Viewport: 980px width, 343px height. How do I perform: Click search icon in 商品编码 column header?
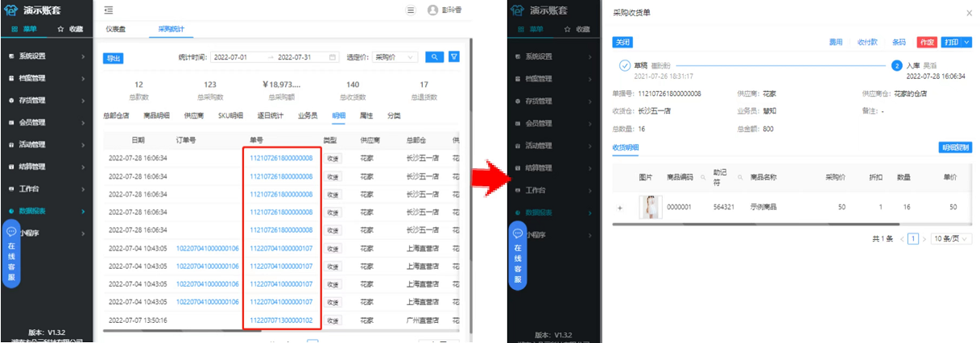point(701,176)
